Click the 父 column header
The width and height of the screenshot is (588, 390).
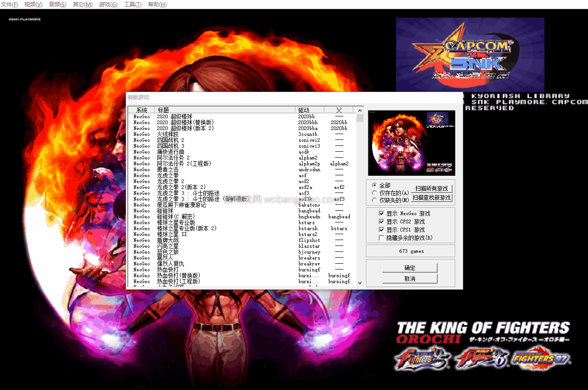[339, 110]
